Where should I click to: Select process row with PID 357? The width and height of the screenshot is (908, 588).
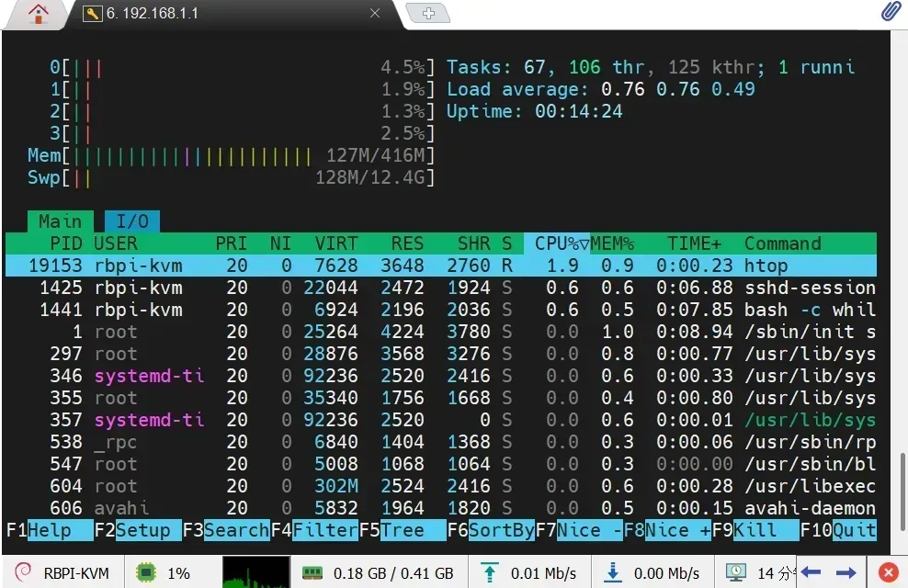coord(441,420)
